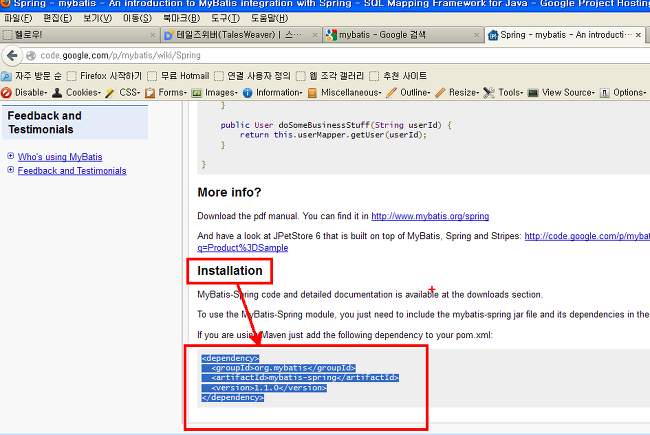650x435 pixels.
Task: Click the version 1.1.0 code line
Action: (x=264, y=388)
